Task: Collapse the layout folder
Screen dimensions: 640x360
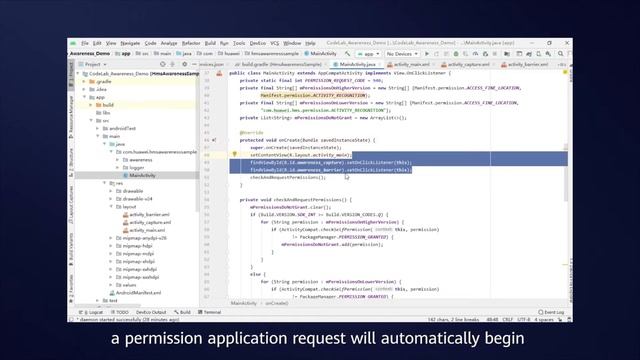Action: tap(111, 207)
